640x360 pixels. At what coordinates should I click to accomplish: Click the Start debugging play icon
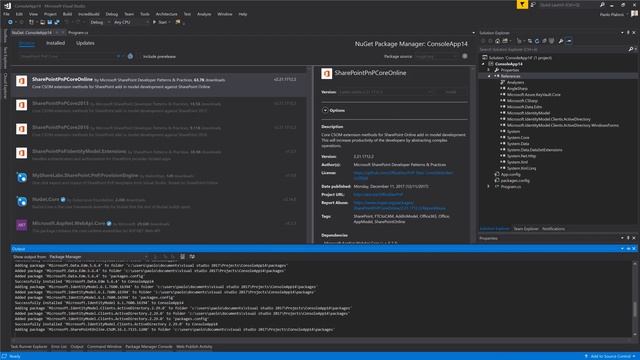[x=154, y=22]
